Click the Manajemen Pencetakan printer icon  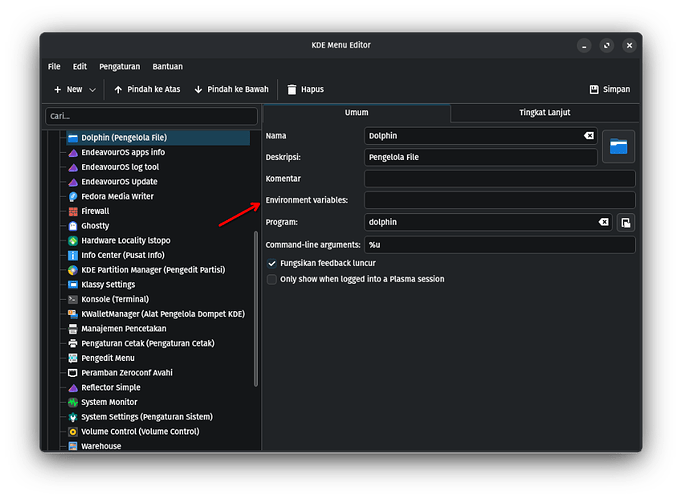tap(73, 329)
